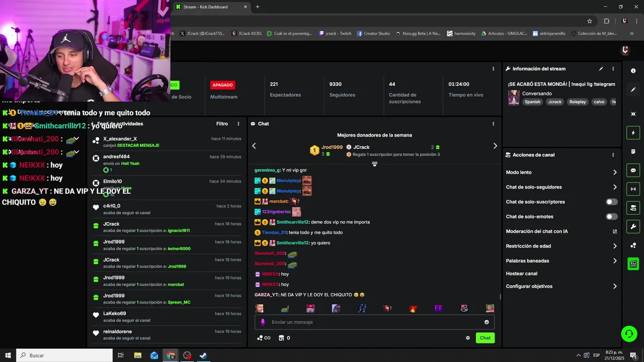This screenshot has width=644, height=362.
Task: Click the APAGADO multistream badge
Action: point(223,85)
